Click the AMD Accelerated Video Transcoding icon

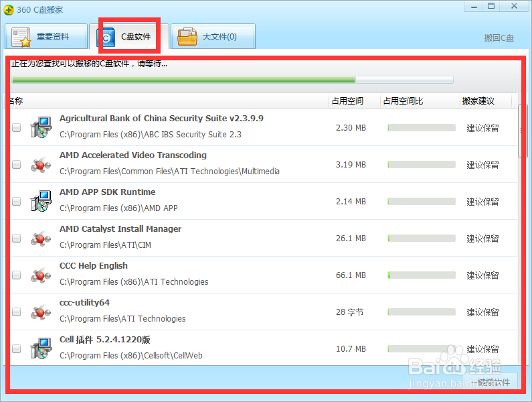point(41,164)
